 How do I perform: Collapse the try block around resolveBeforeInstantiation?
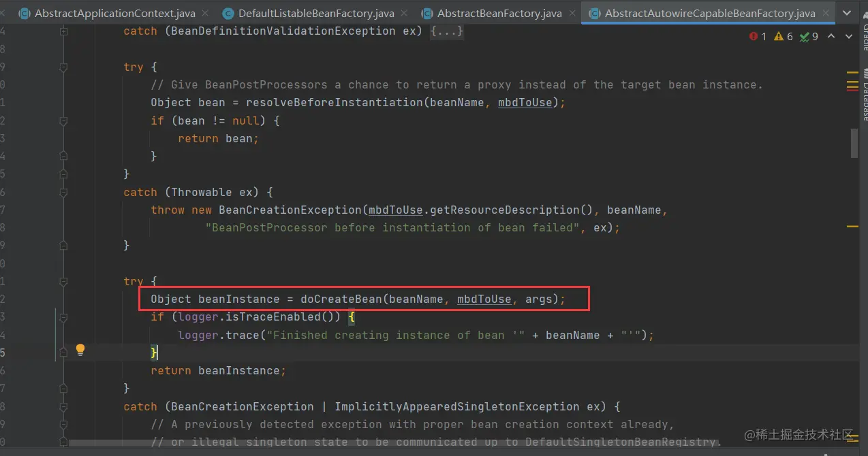(63, 67)
